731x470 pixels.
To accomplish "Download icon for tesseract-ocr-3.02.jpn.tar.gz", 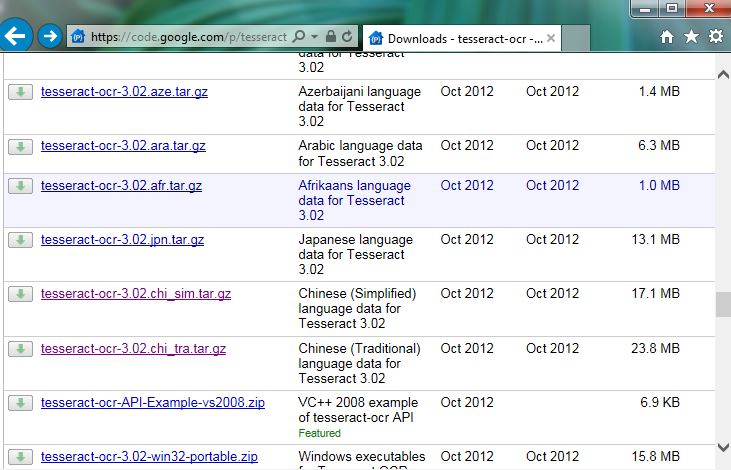I will 21,240.
